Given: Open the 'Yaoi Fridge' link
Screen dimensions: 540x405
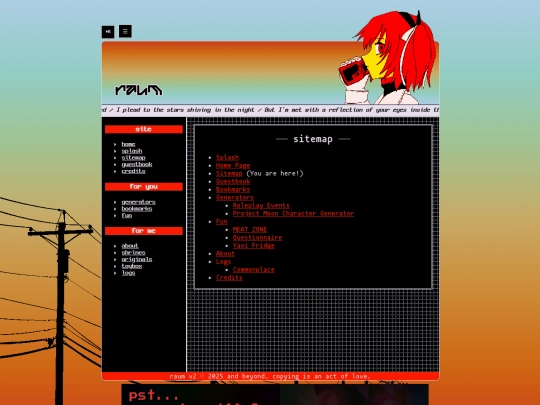Looking at the screenshot, I should [x=253, y=246].
